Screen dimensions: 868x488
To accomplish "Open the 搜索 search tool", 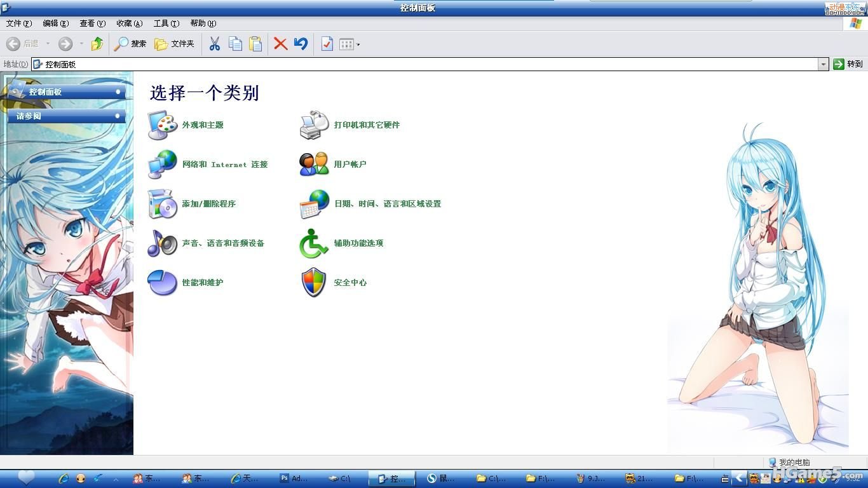I will tap(130, 44).
